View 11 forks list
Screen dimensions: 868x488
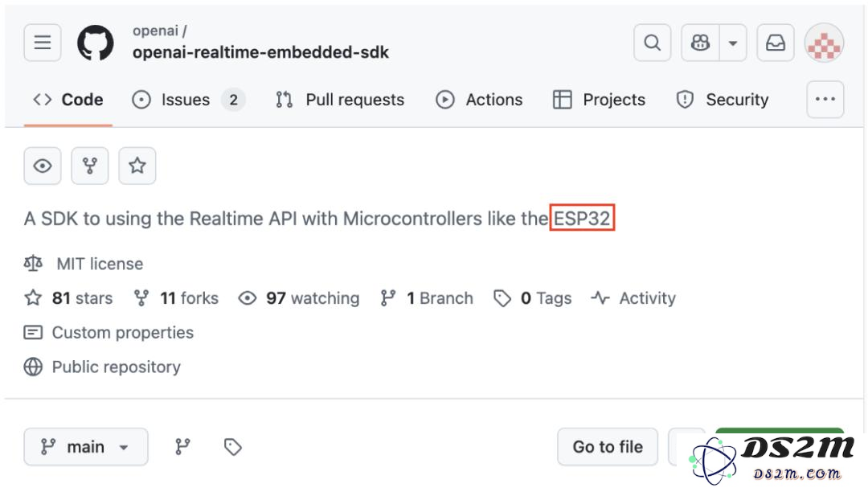[176, 298]
